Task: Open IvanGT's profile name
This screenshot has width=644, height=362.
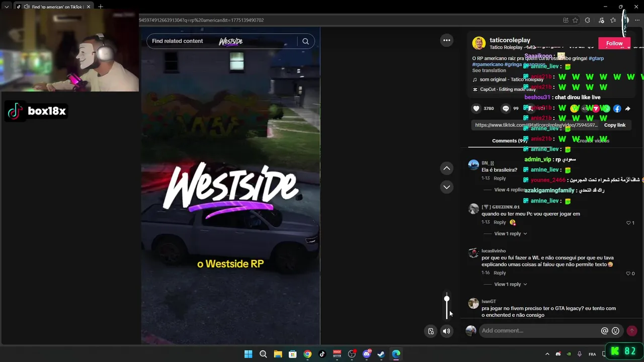Action: point(489,302)
